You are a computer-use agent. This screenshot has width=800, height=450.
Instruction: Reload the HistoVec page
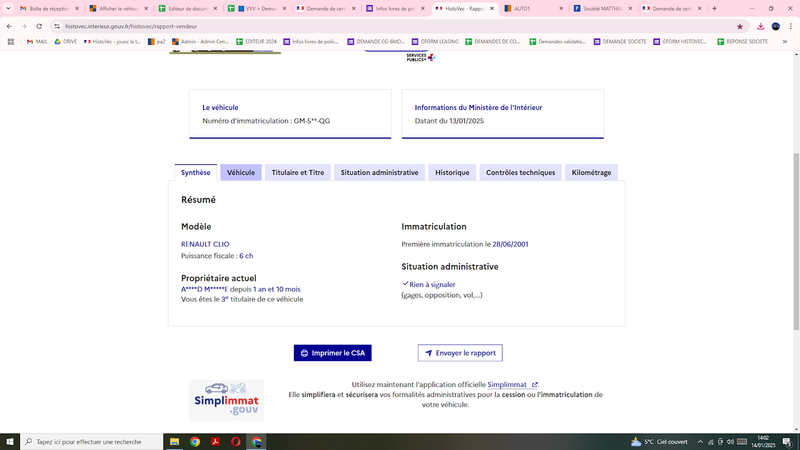(x=39, y=26)
